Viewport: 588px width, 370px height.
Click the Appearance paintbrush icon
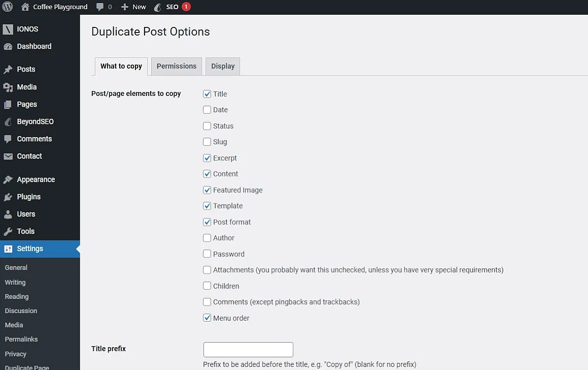click(8, 180)
